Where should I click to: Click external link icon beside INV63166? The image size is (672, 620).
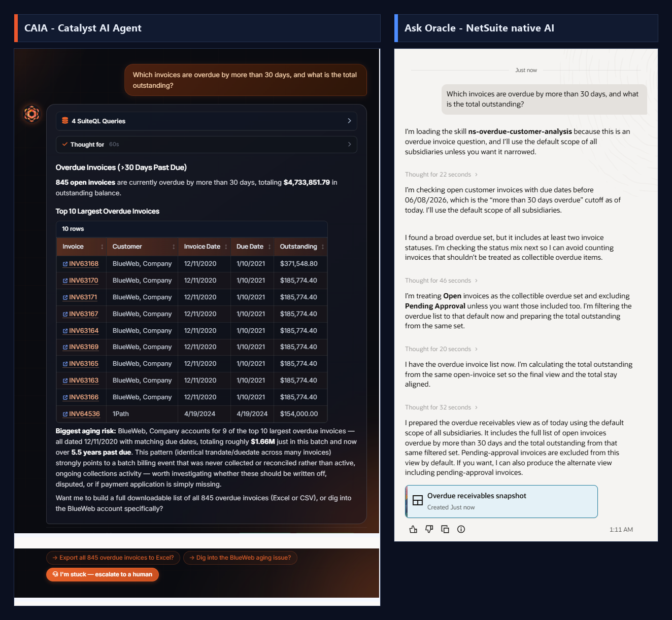65,397
